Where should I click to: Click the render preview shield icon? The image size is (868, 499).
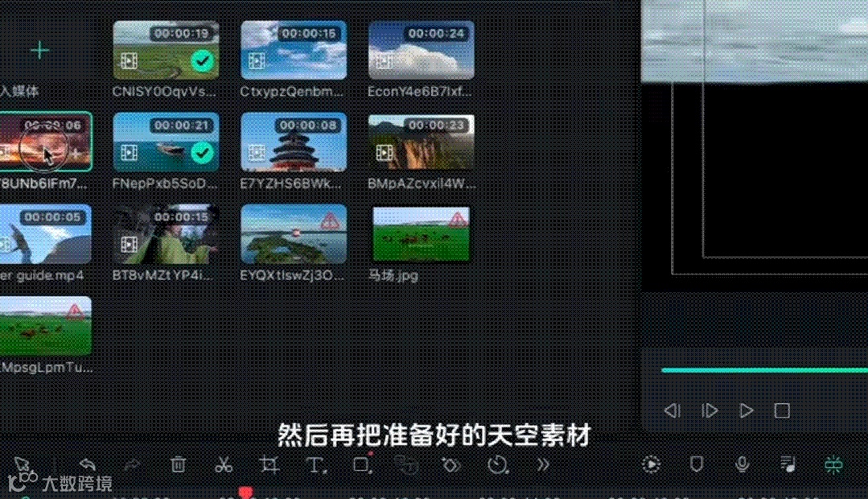[x=695, y=464]
